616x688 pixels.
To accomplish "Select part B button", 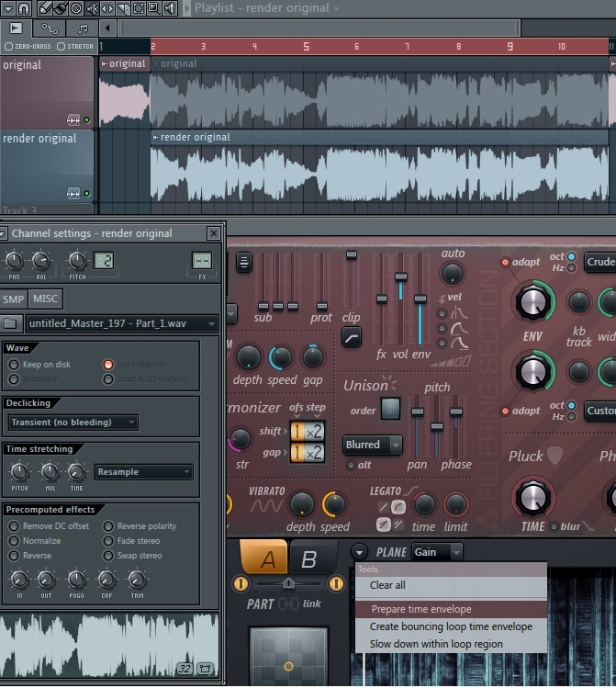I will (309, 559).
